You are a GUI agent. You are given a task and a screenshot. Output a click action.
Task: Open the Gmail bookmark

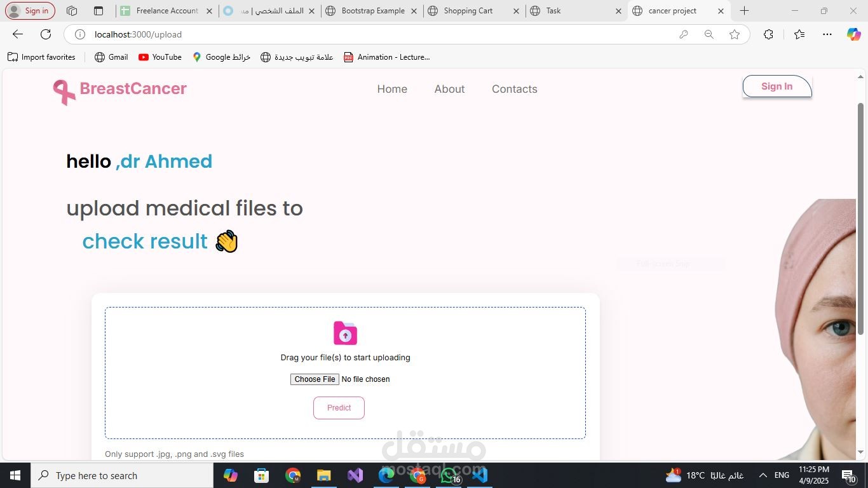point(111,57)
